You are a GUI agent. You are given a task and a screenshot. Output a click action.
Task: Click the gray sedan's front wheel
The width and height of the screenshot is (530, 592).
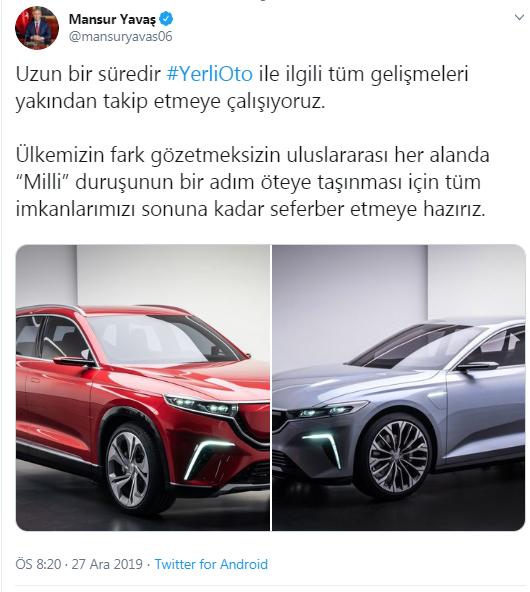pos(397,456)
